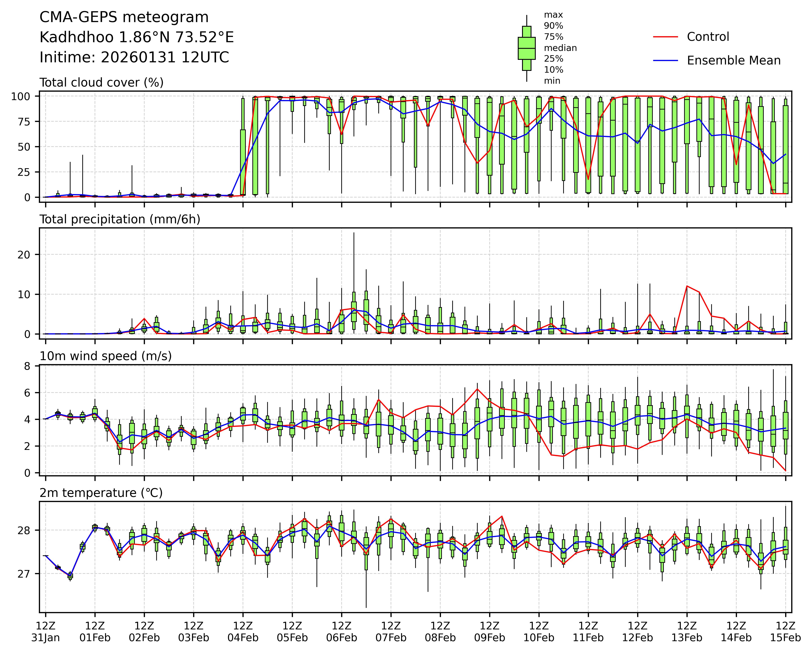The height and width of the screenshot is (654, 812).
Task: Click the '90%' percentile legend label
Action: (553, 26)
